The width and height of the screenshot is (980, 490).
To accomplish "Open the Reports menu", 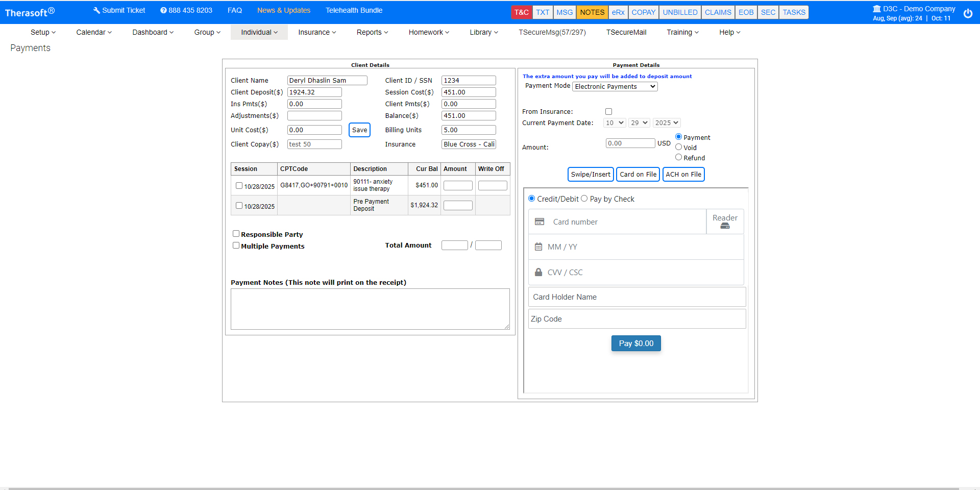I will point(372,32).
